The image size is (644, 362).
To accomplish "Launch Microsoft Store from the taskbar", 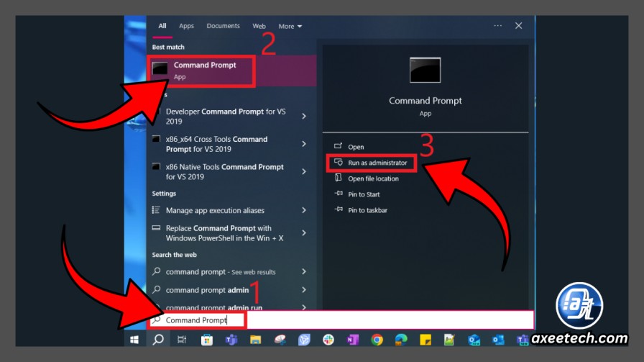I will click(206, 340).
